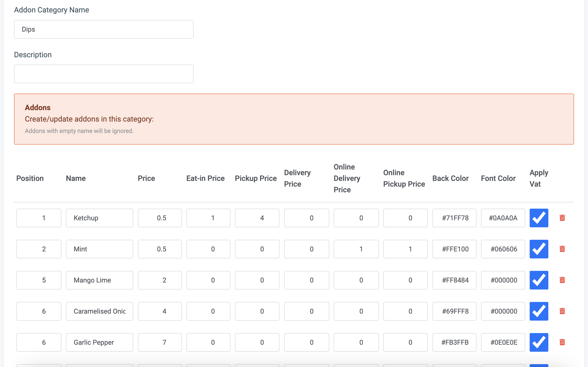Click the delete icon for Mango Lime addon

(562, 280)
